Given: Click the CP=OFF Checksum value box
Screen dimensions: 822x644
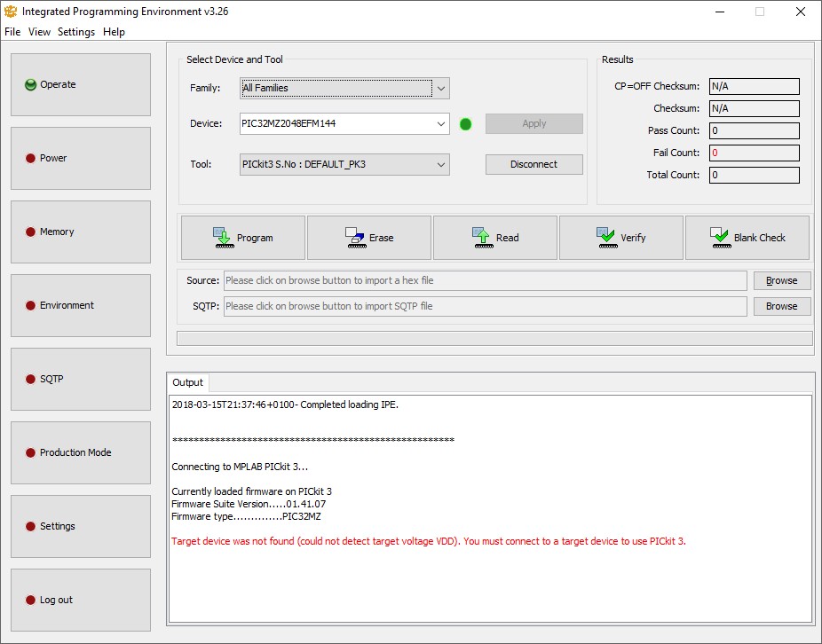Looking at the screenshot, I should click(754, 86).
